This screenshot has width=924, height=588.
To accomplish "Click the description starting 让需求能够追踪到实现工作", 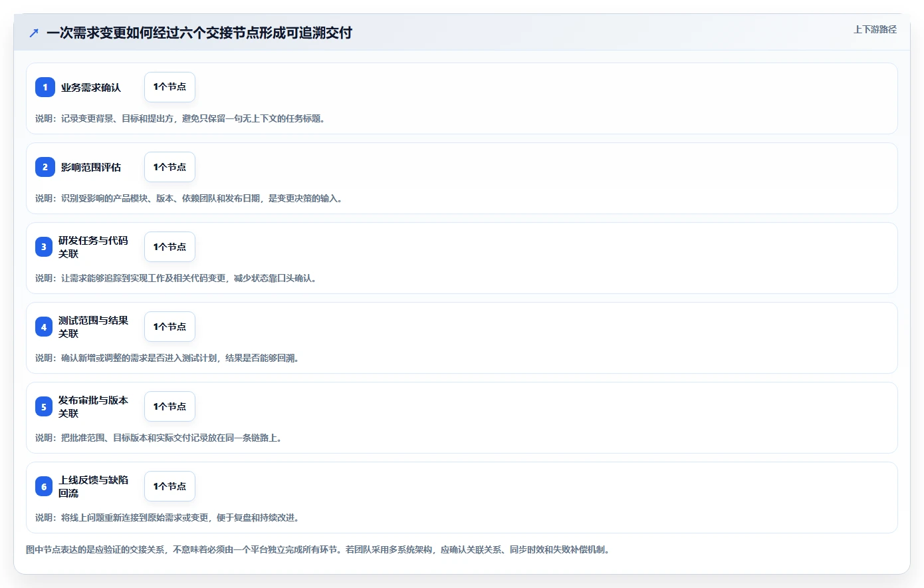I will tap(176, 278).
